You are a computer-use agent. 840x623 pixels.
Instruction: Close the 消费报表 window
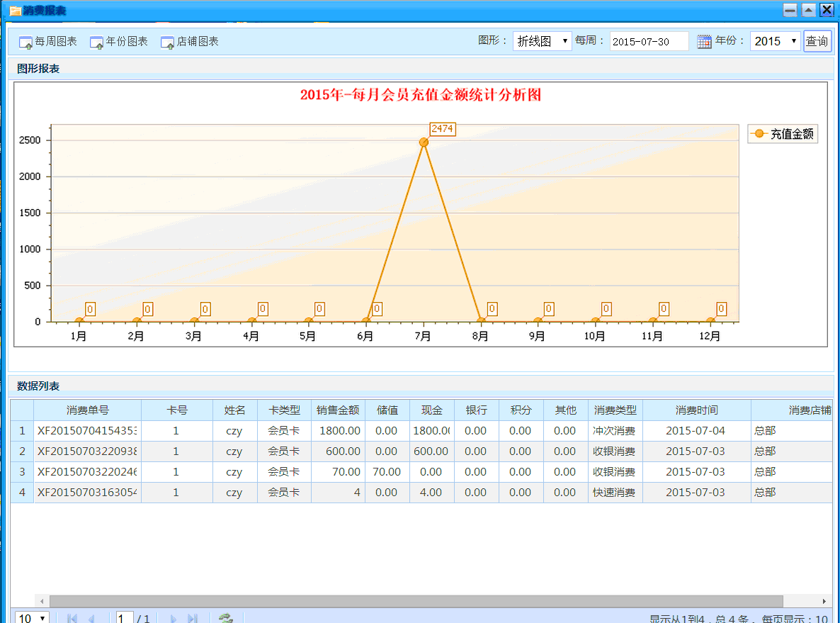[827, 10]
